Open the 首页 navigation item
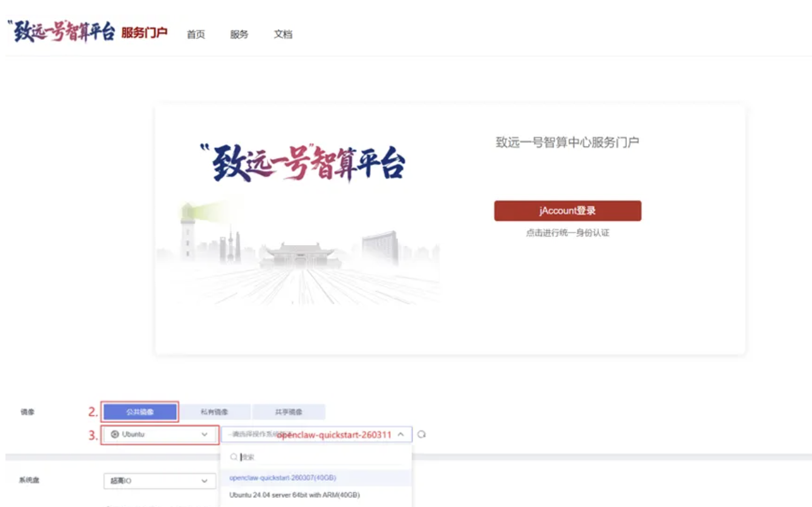This screenshot has height=507, width=812. click(195, 34)
